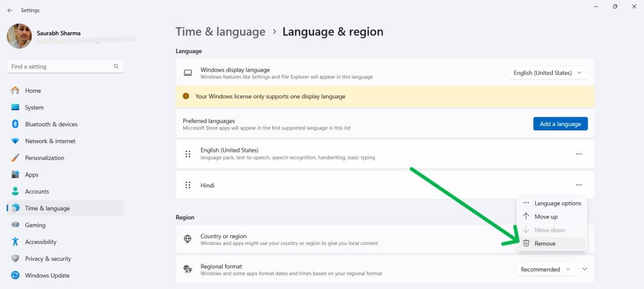Viewport: 644px width, 289px height.
Task: Click drag handle for English (United States)
Action: pos(188,154)
